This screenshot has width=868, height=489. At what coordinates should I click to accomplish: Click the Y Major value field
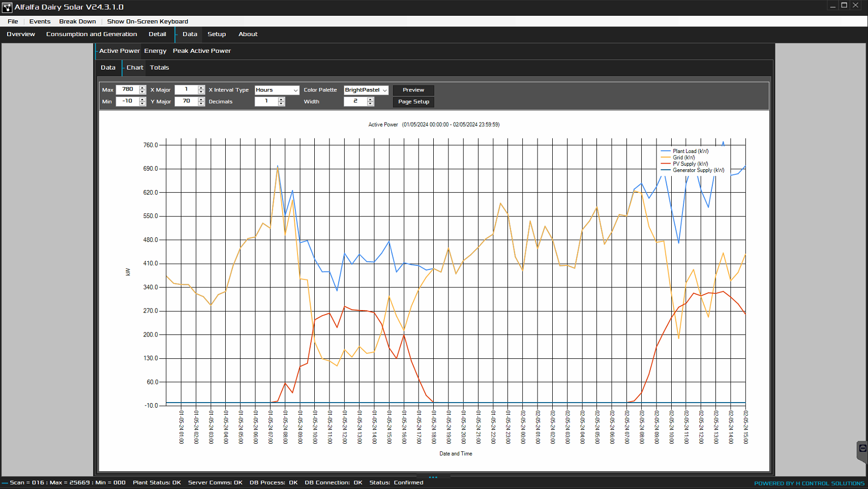[x=186, y=101]
